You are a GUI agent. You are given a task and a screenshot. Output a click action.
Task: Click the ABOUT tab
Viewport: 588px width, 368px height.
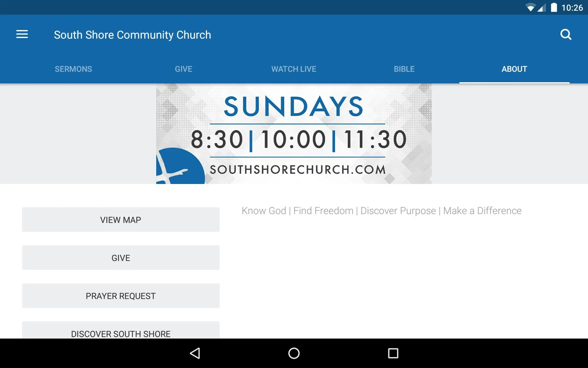click(x=514, y=69)
